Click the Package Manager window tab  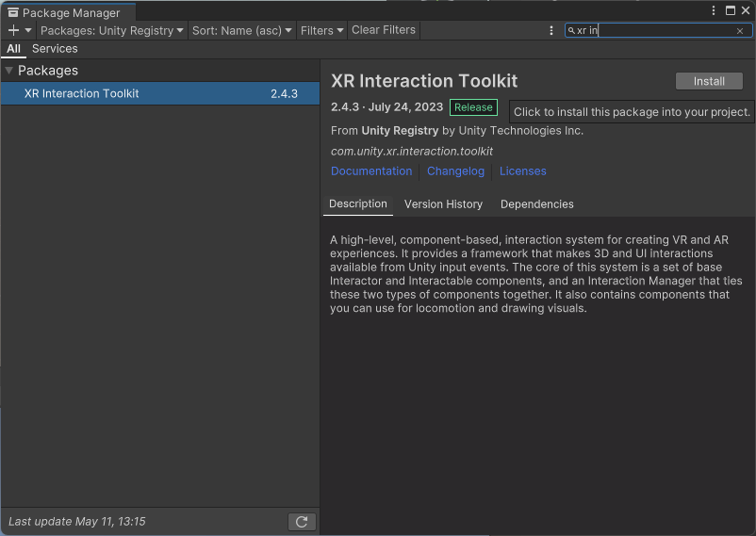click(68, 12)
